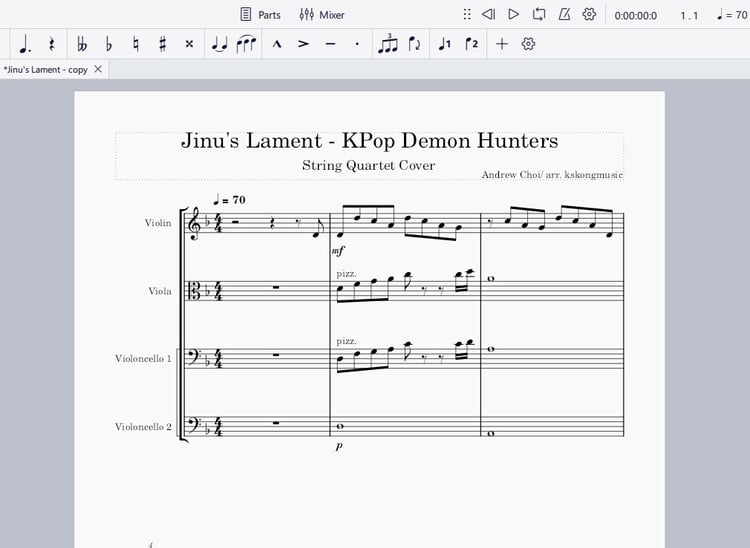The height and width of the screenshot is (548, 750).
Task: Rewind playback to the start
Action: (x=488, y=14)
